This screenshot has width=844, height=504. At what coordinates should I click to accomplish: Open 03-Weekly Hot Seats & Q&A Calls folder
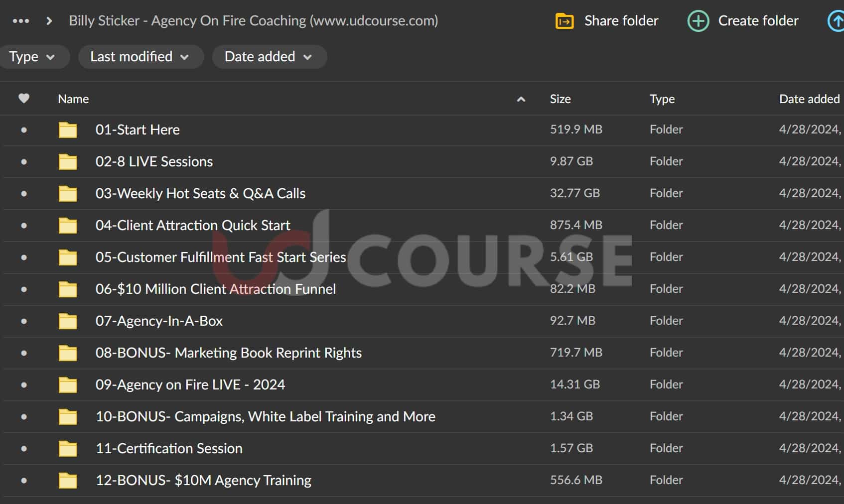click(x=200, y=193)
